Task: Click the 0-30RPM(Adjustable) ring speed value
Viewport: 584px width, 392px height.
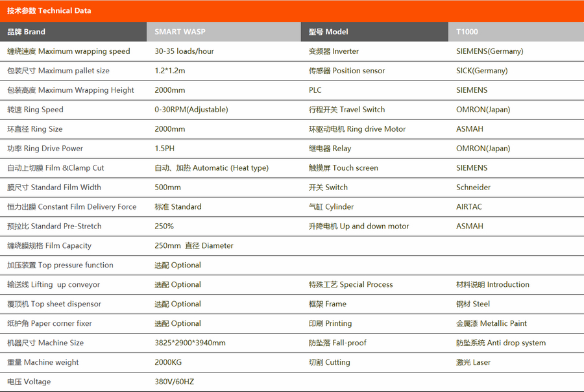Action: click(x=191, y=110)
